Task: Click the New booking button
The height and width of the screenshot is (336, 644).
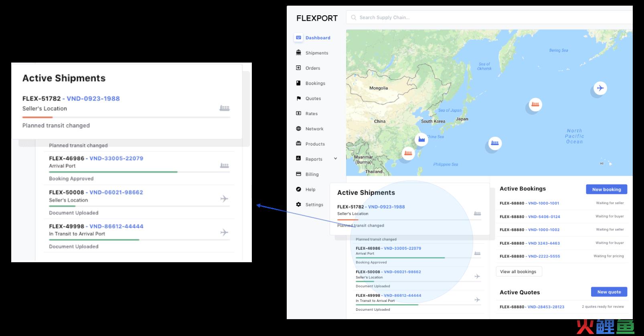Action: point(606,189)
